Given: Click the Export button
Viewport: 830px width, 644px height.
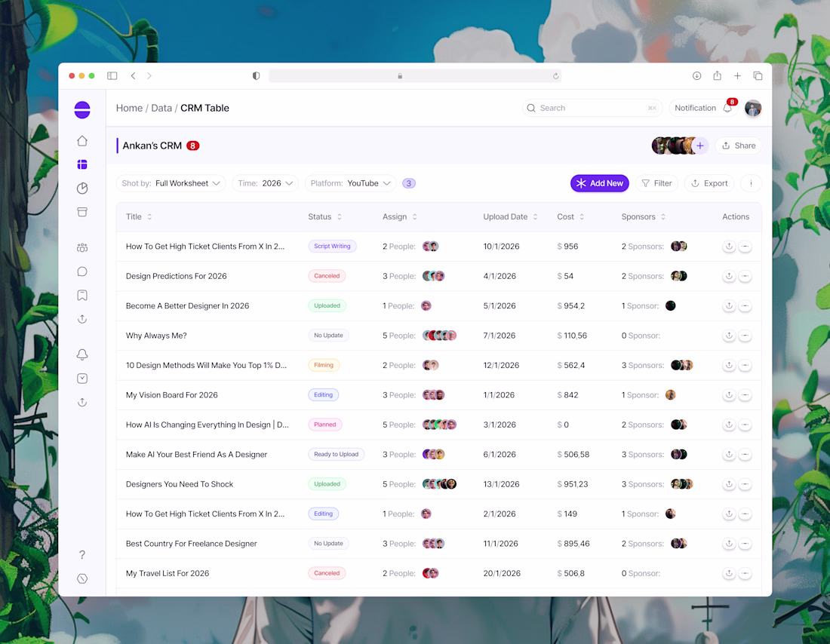Looking at the screenshot, I should pos(709,183).
